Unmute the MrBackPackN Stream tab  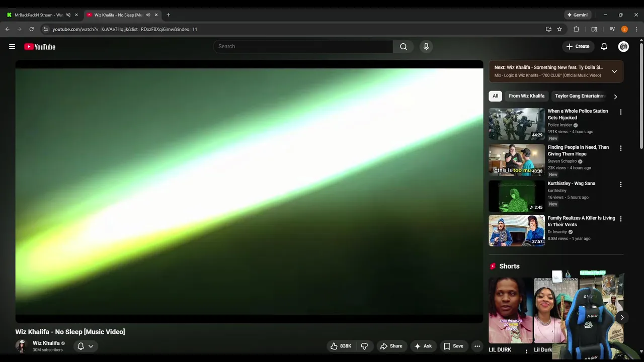68,15
